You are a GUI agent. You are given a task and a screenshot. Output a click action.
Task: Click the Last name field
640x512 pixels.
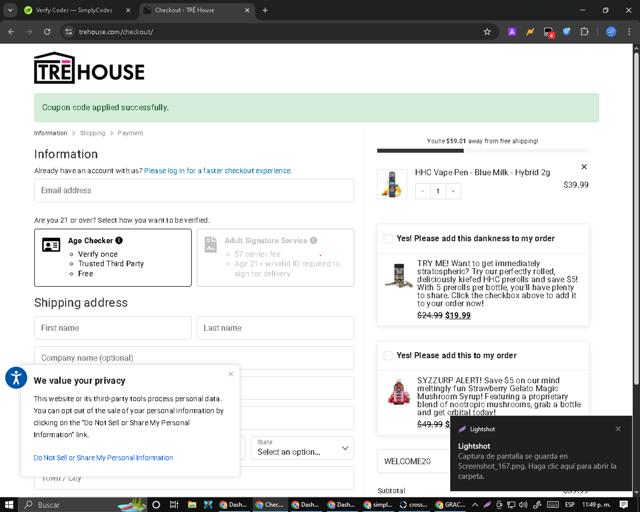click(276, 328)
